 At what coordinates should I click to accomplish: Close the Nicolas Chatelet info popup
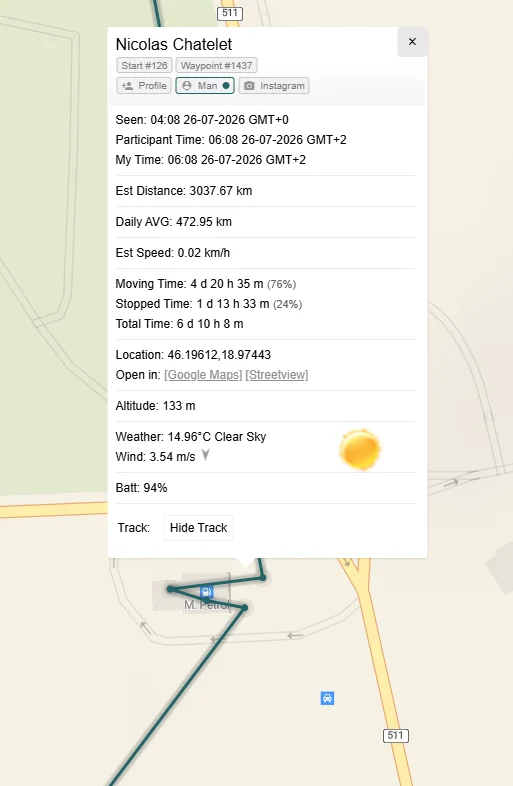(412, 42)
